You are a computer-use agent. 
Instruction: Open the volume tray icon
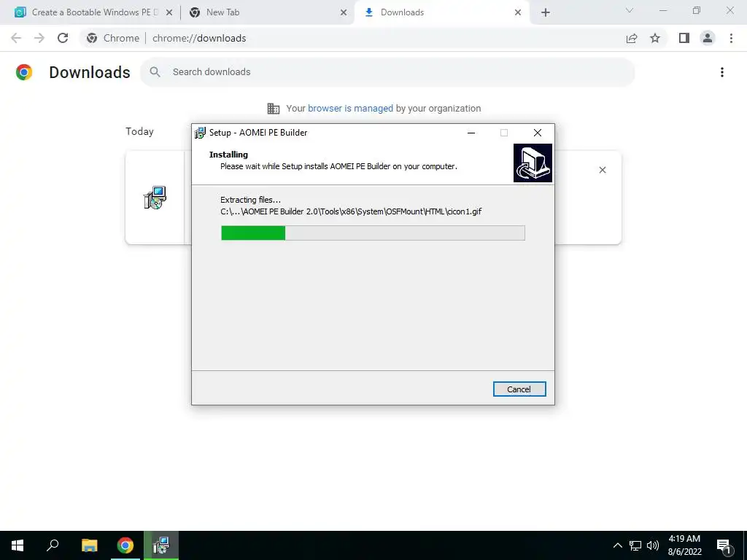coord(653,545)
